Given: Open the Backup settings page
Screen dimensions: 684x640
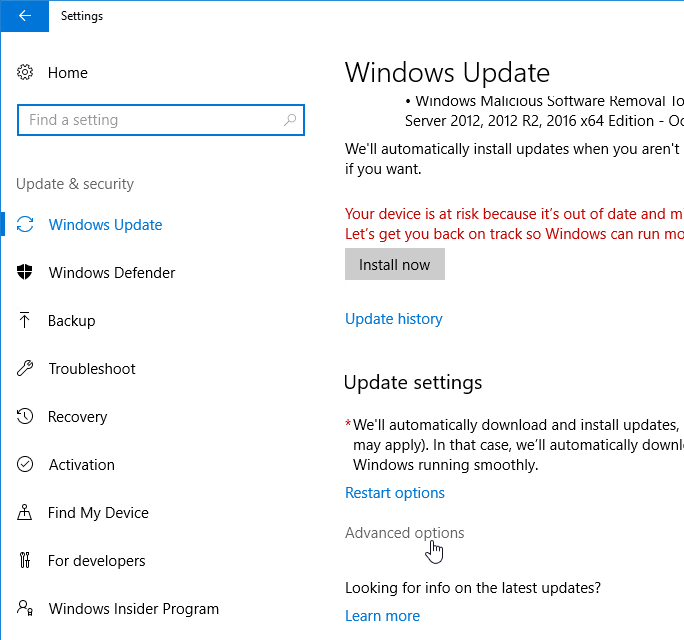Looking at the screenshot, I should coord(71,321).
